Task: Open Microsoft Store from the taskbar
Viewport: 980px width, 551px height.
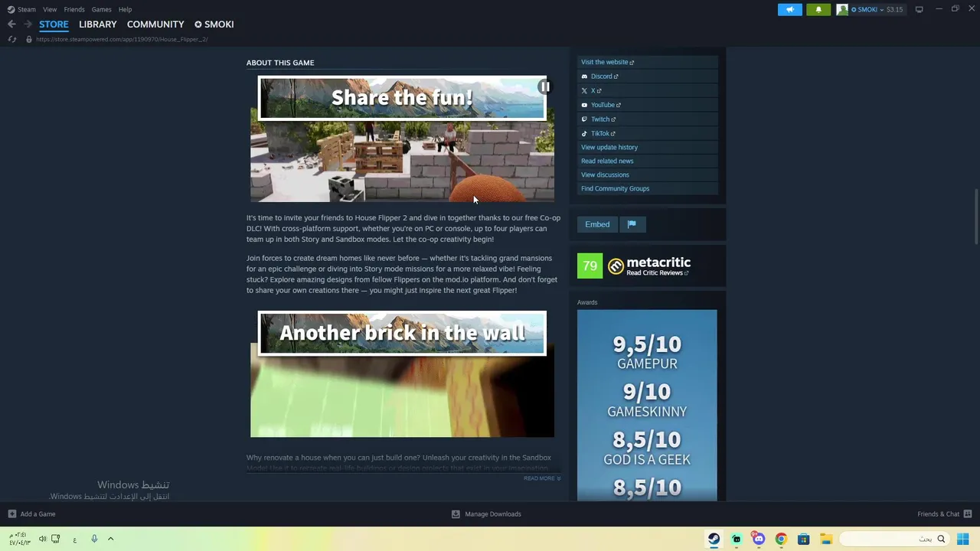Action: 803,539
